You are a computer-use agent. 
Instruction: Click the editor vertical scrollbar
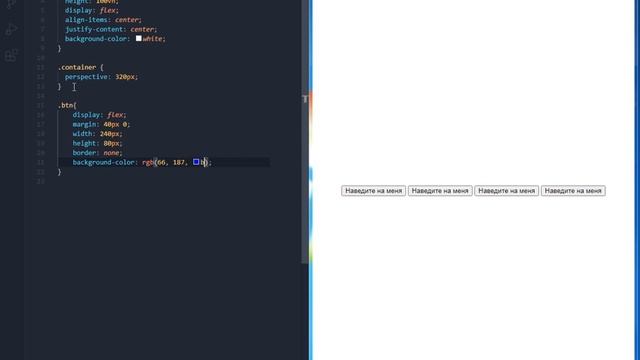tap(304, 131)
